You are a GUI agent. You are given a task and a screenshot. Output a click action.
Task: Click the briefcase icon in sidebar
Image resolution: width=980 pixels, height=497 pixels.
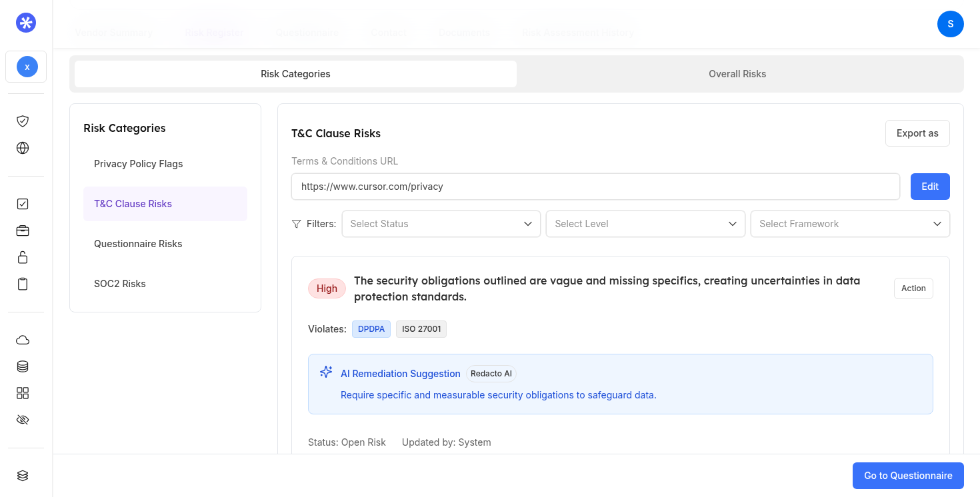point(23,231)
